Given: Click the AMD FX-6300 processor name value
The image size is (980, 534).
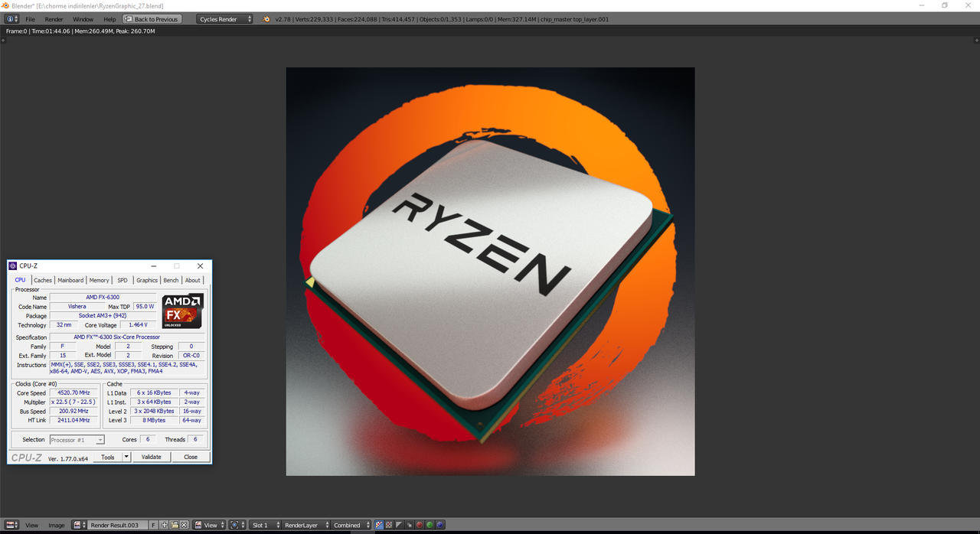Looking at the screenshot, I should (103, 297).
